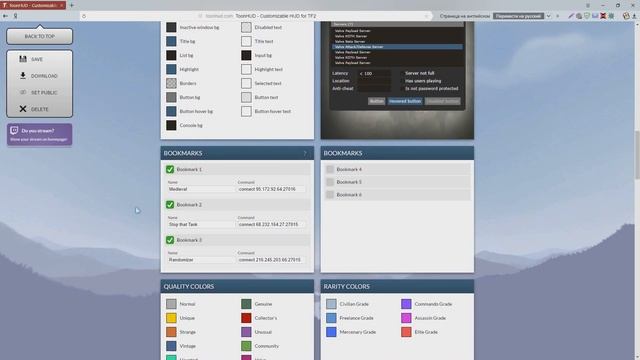Pick the Strange quality color swatch

click(171, 332)
